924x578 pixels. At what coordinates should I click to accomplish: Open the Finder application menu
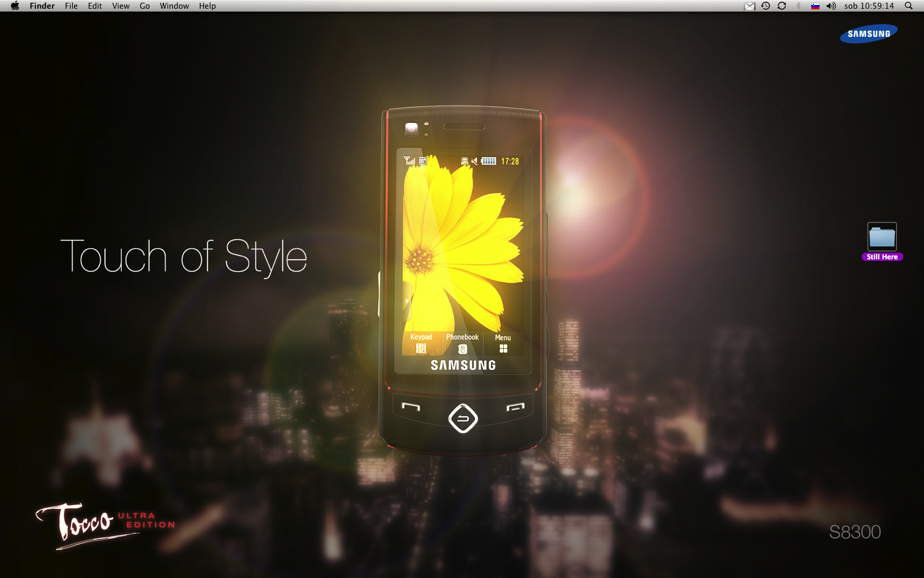(x=42, y=6)
